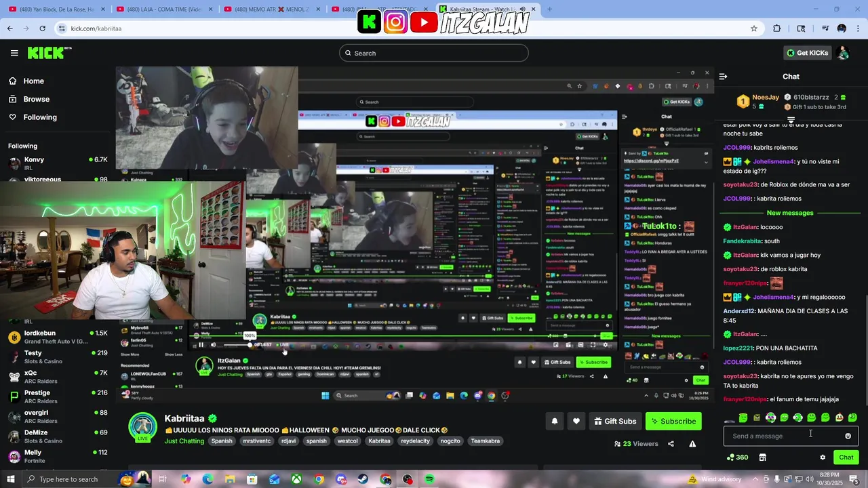868x488 pixels.
Task: Mute the Kabriitaa Stream tab audio
Action: 522,9
